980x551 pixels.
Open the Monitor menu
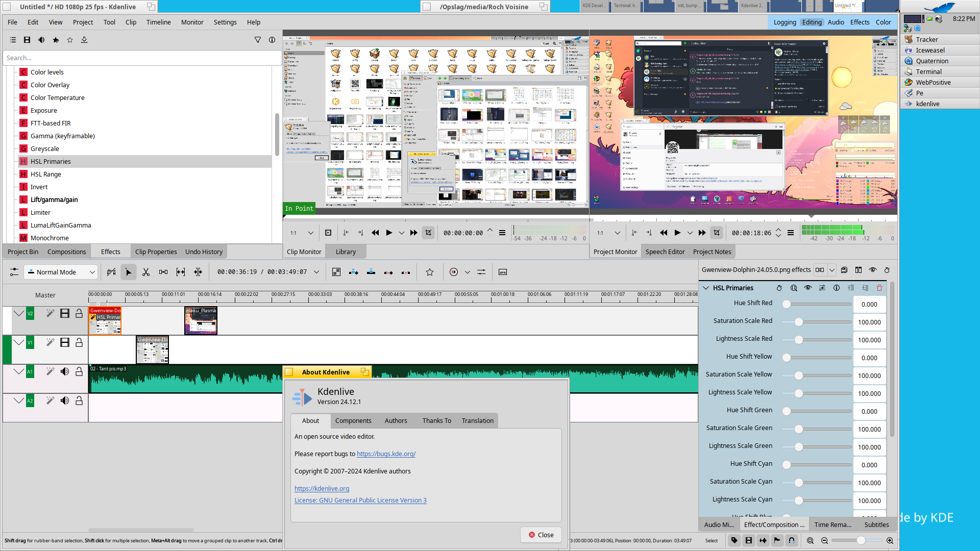click(192, 22)
